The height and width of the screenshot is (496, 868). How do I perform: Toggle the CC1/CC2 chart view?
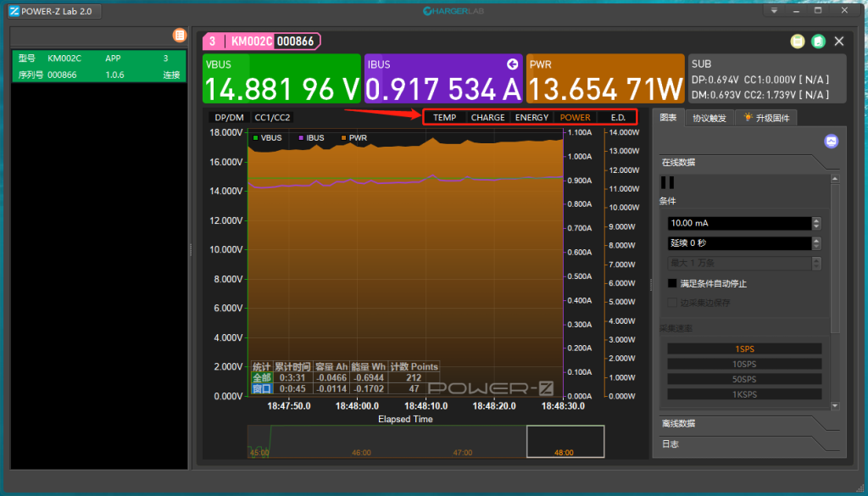coord(272,117)
